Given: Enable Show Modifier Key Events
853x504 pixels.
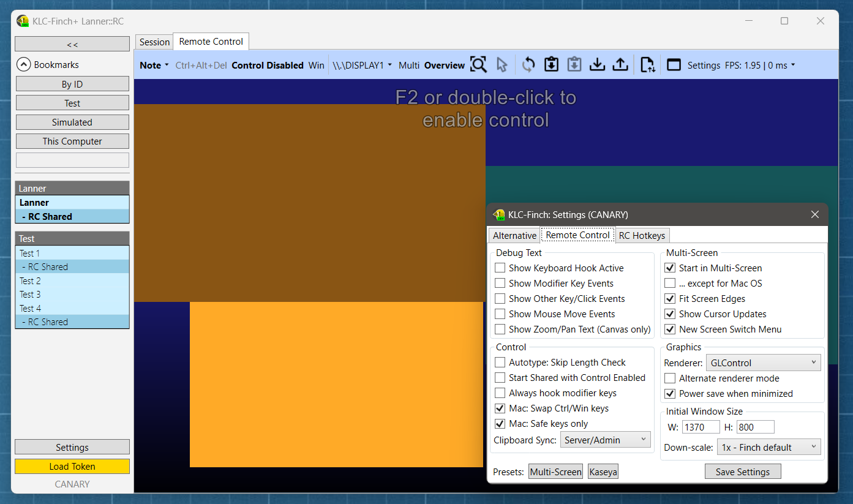Looking at the screenshot, I should [x=500, y=283].
